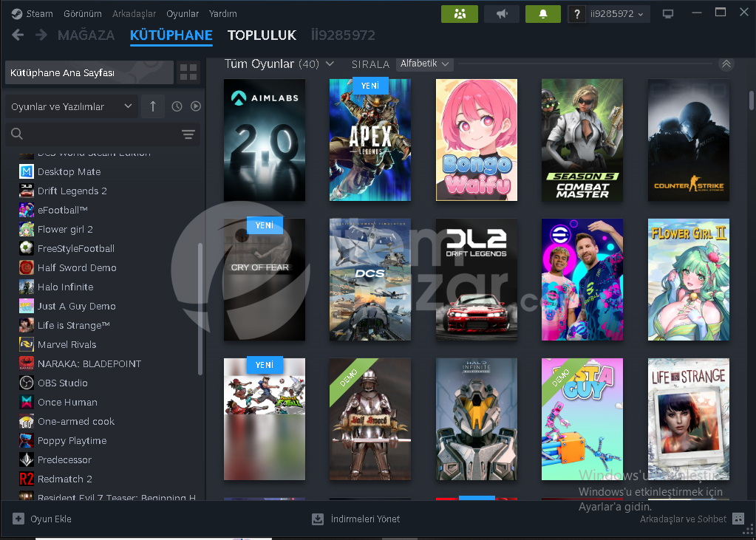Open the Arkadaşlar menu
The width and height of the screenshot is (756, 540).
(x=134, y=13)
